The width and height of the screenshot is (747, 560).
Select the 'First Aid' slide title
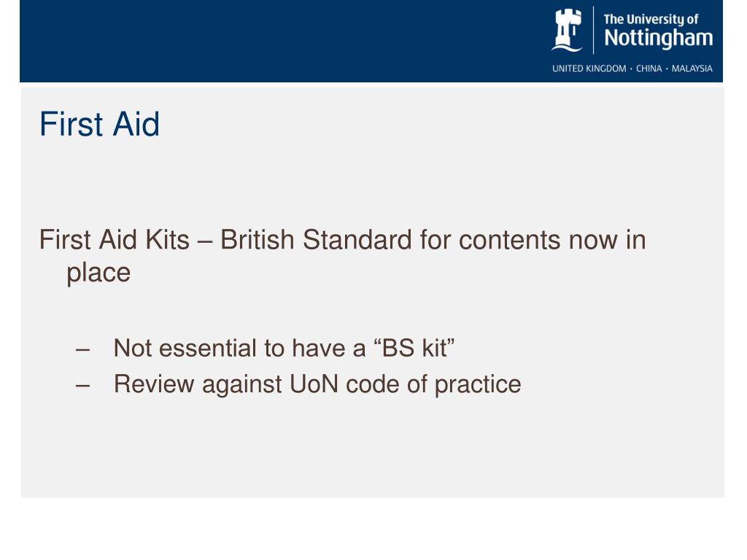[x=99, y=124]
